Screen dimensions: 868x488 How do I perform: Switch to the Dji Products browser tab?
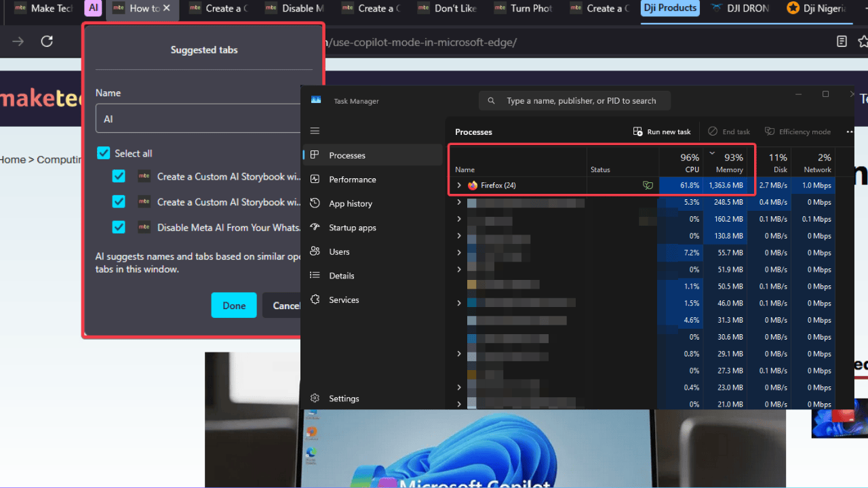pos(670,9)
